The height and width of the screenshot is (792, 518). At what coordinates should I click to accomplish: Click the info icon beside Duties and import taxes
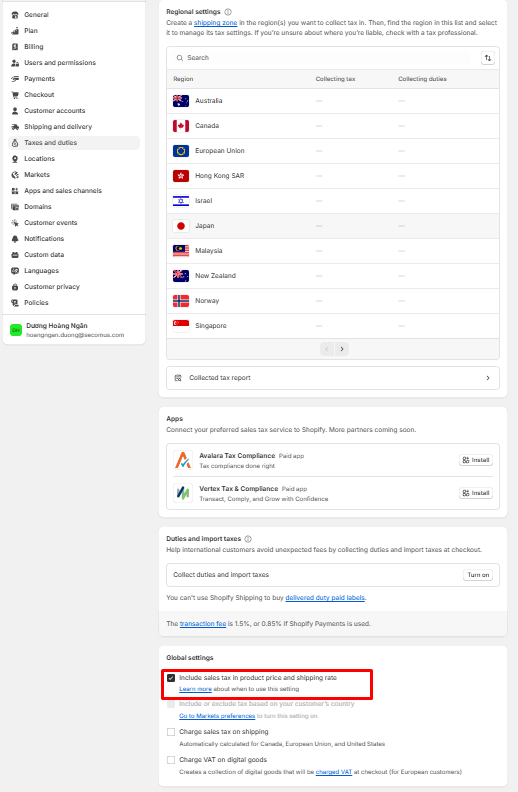(248, 539)
